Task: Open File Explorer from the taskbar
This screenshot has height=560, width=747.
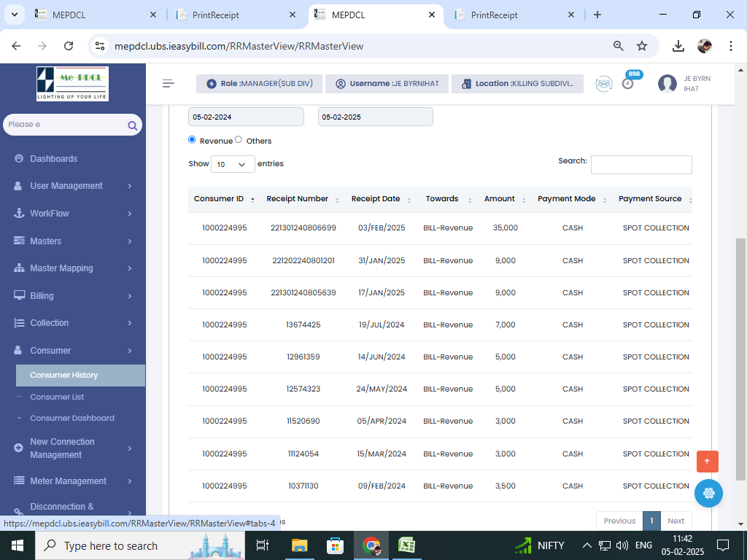Action: 300,545
